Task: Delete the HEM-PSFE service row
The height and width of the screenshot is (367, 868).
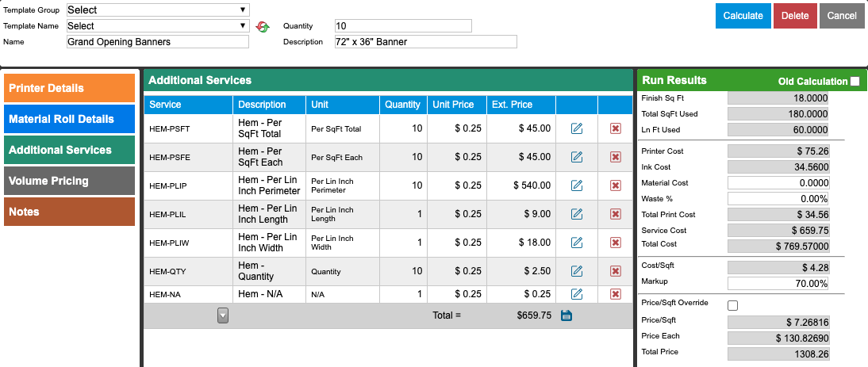Action: click(615, 157)
